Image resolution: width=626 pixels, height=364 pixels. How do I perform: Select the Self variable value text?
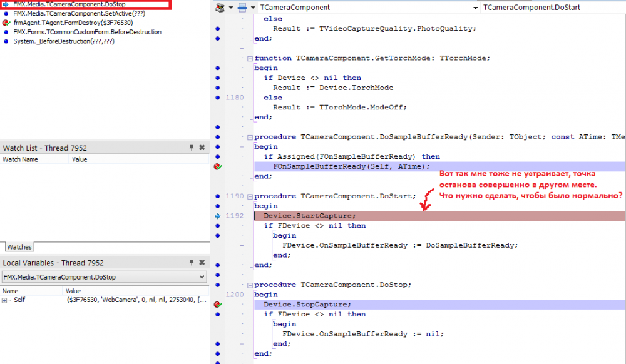pyautogui.click(x=136, y=300)
